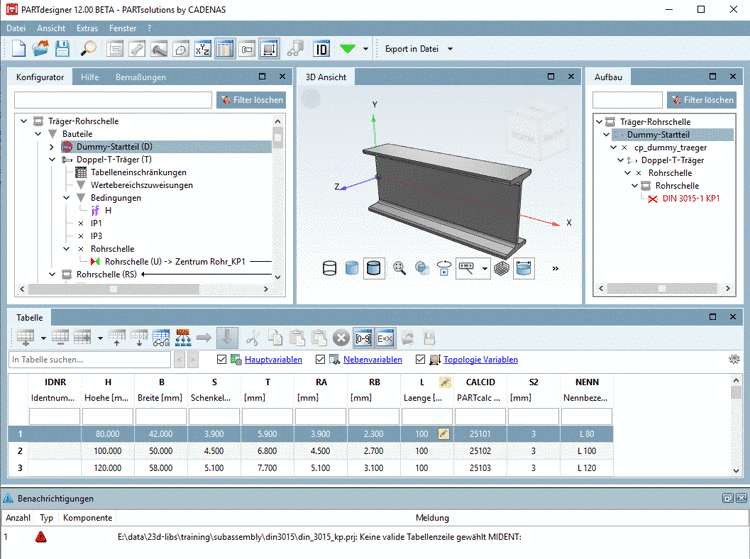Open the Extras menu
This screenshot has width=750, height=559.
point(87,28)
